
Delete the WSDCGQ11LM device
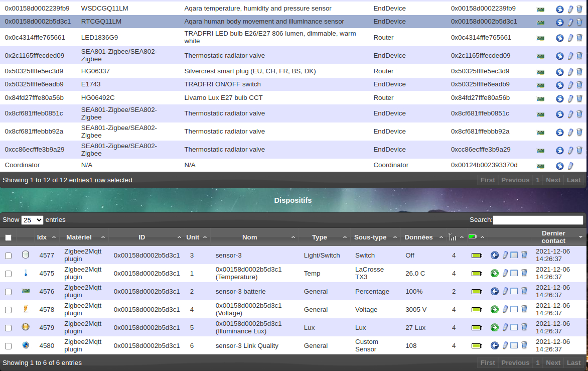(579, 9)
